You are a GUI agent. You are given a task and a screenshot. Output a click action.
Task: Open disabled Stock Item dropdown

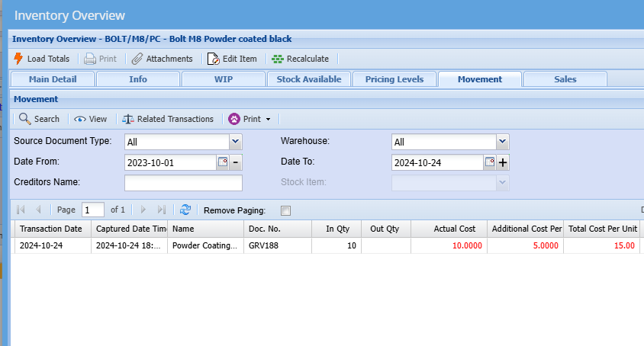coord(502,183)
